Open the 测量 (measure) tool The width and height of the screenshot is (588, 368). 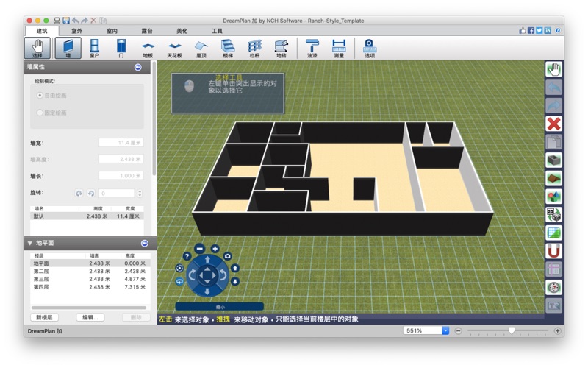click(x=338, y=48)
